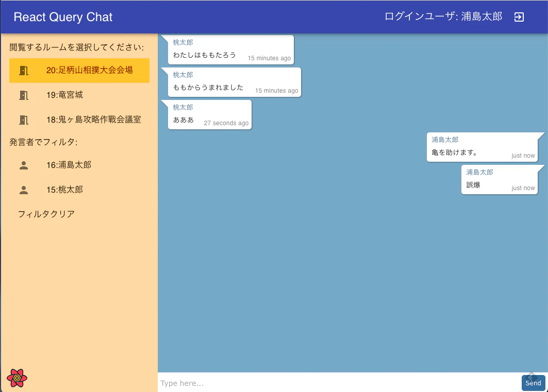Click 浦島太郎 sender name above 亀を助けます。
The width and height of the screenshot is (548, 392).
(445, 140)
